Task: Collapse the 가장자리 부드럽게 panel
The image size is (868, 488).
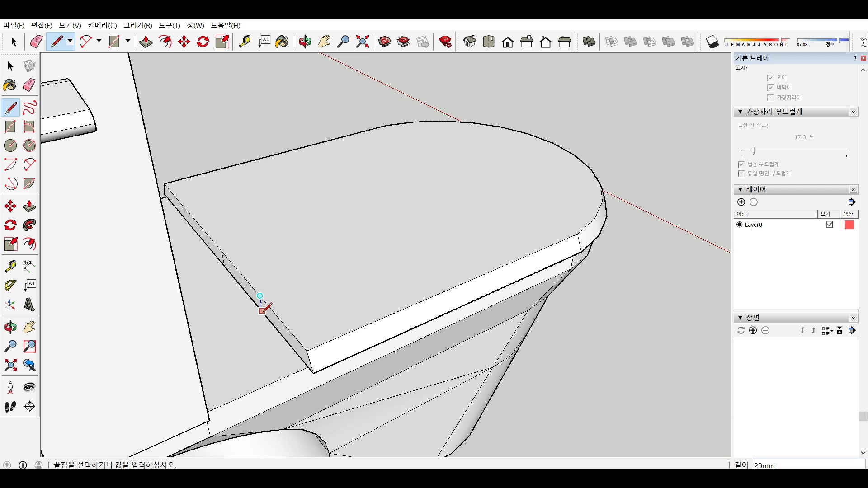Action: click(x=740, y=112)
